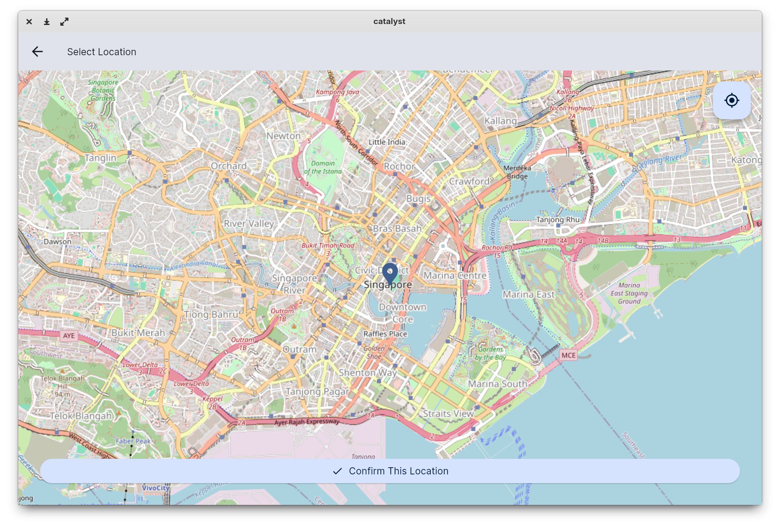Click the download icon in title bar
Image resolution: width=780 pixels, height=532 pixels.
pyautogui.click(x=47, y=22)
